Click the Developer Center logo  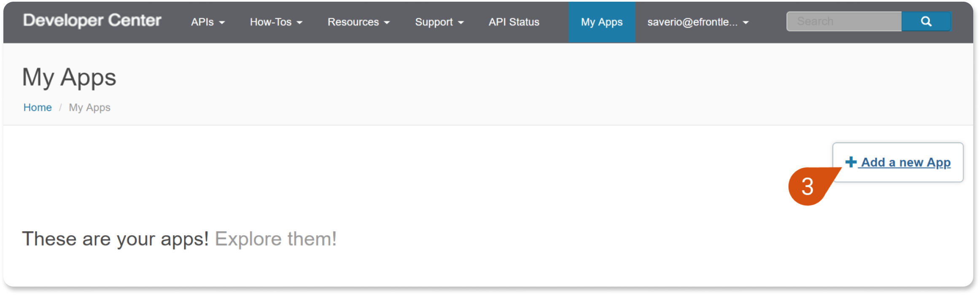[92, 21]
